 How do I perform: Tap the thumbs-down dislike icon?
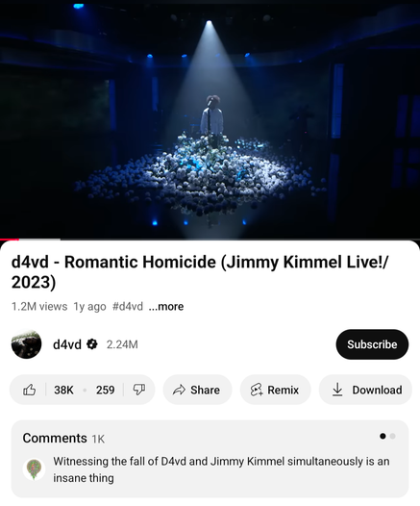[139, 390]
